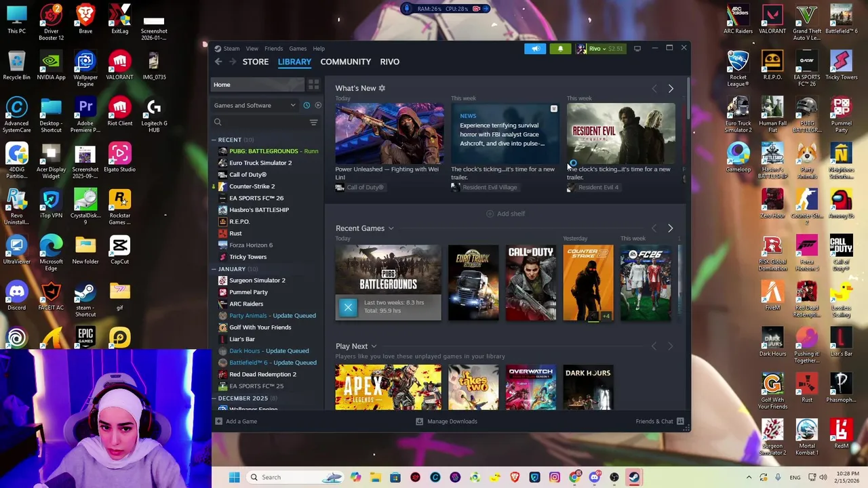Select Party Animals Update Queued entry
Viewport: 868px width, 488px height.
[273, 316]
